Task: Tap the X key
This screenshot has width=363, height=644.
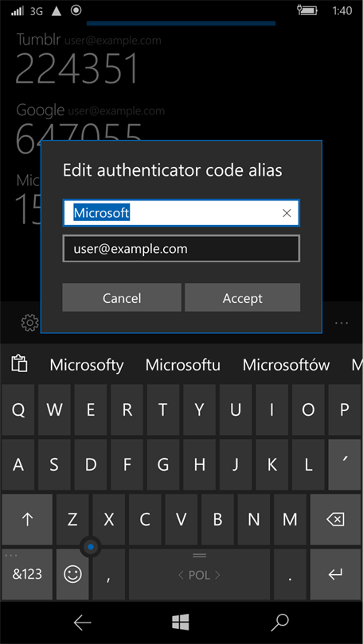Action: pos(108,519)
